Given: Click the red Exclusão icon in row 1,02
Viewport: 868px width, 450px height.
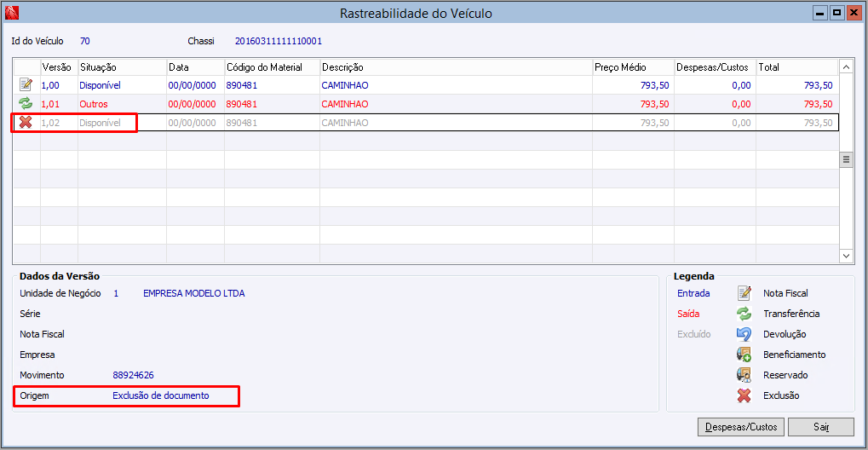Looking at the screenshot, I should [x=26, y=123].
